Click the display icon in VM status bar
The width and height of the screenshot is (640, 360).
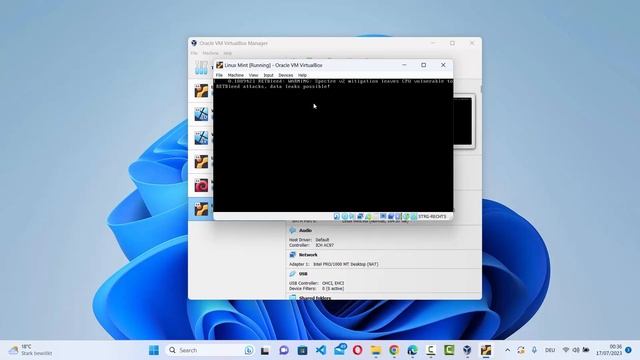pos(383,216)
